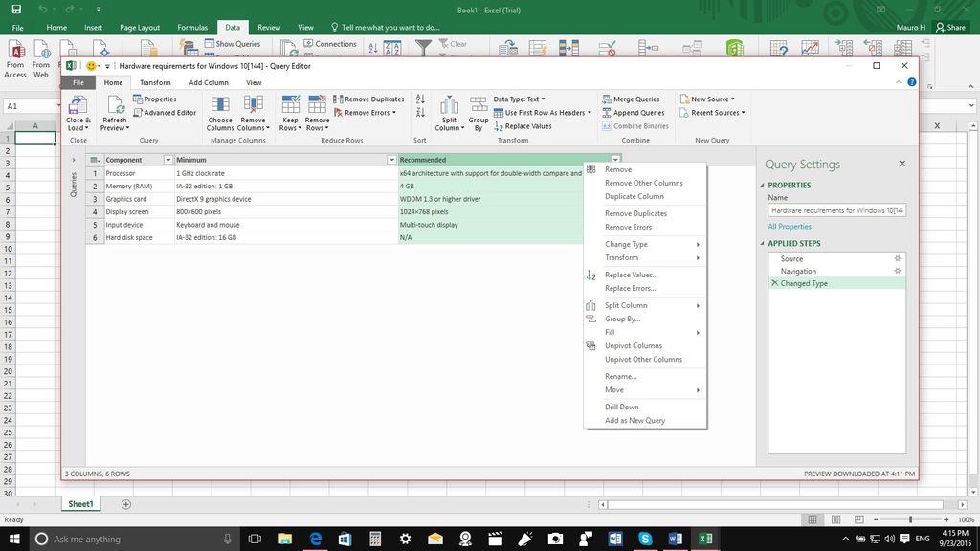Viewport: 980px width, 551px height.
Task: Click the Replace Values icon in Transform group
Action: pyautogui.click(x=501, y=125)
